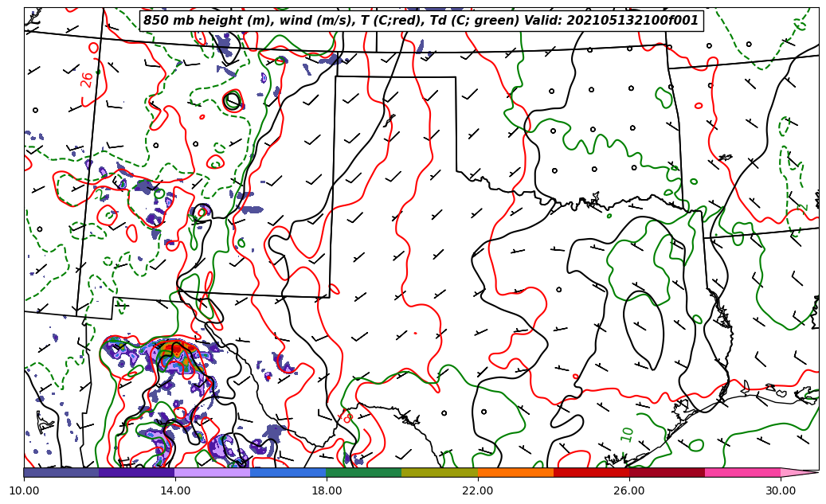Click the green '10' dewpoint contour label
Image resolution: width=826 pixels, height=504 pixels.
(x=628, y=434)
